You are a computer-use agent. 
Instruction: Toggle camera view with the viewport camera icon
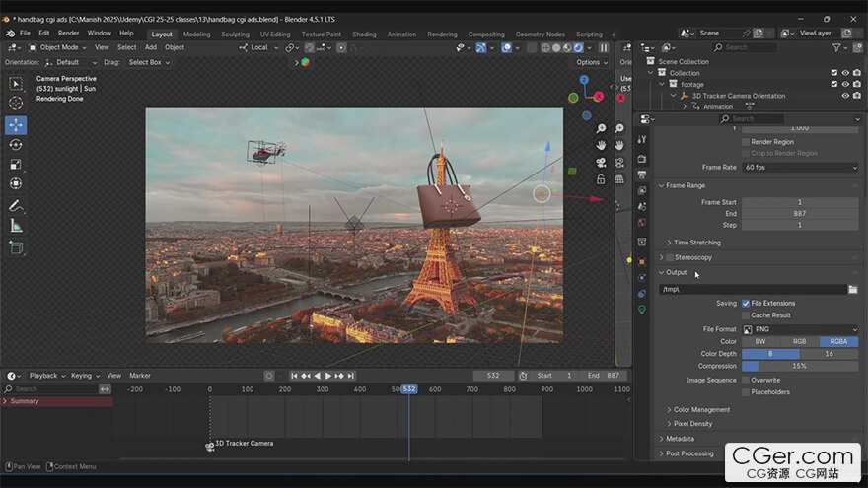pos(601,163)
